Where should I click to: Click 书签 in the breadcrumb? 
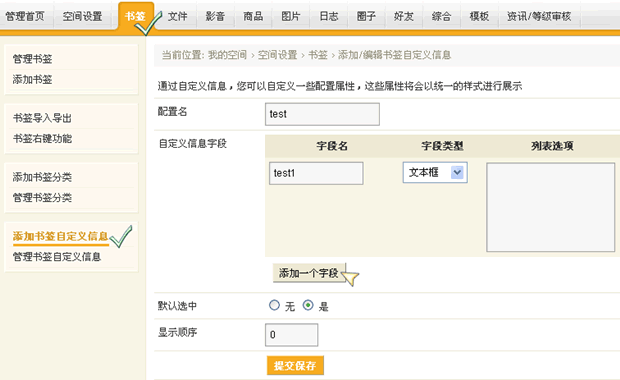coord(318,55)
